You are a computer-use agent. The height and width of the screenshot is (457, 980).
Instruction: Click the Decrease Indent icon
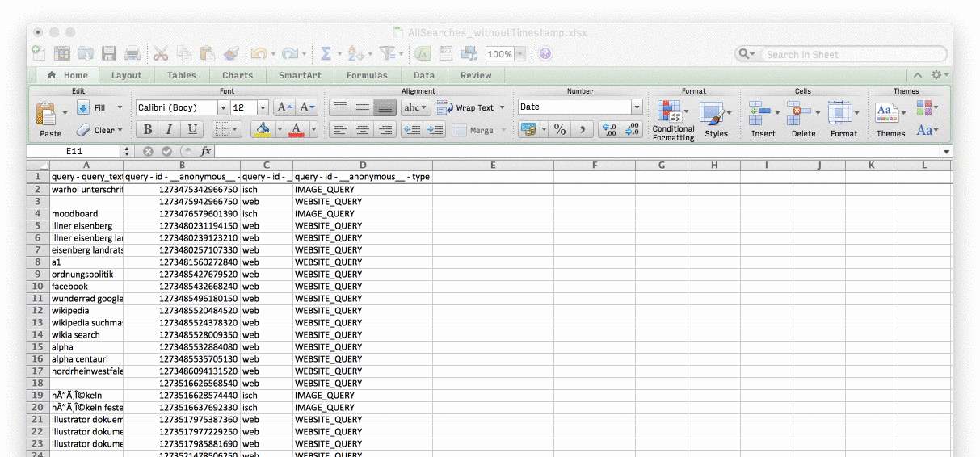pyautogui.click(x=412, y=130)
